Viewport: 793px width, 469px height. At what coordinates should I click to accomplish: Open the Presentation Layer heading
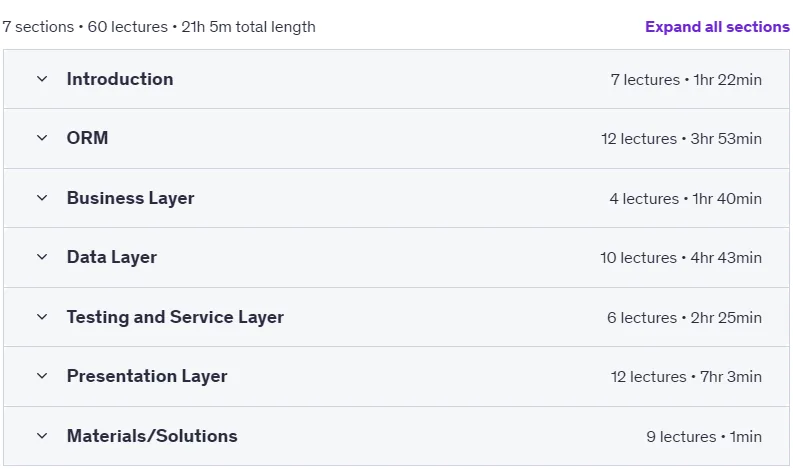147,376
